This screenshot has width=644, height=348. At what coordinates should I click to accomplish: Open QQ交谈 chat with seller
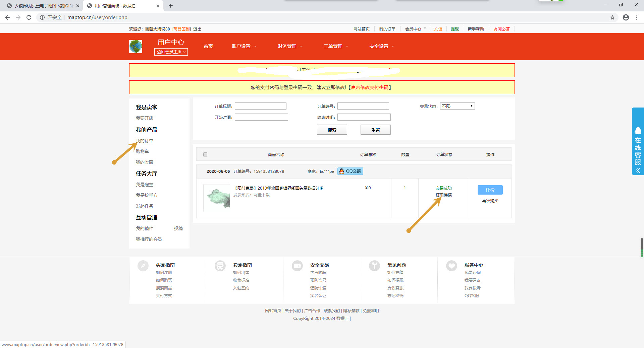coord(350,171)
